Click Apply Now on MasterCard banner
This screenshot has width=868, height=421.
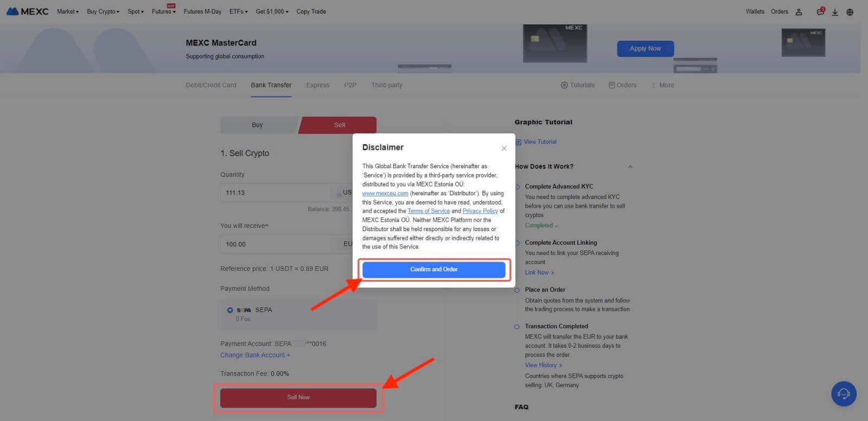(x=646, y=48)
